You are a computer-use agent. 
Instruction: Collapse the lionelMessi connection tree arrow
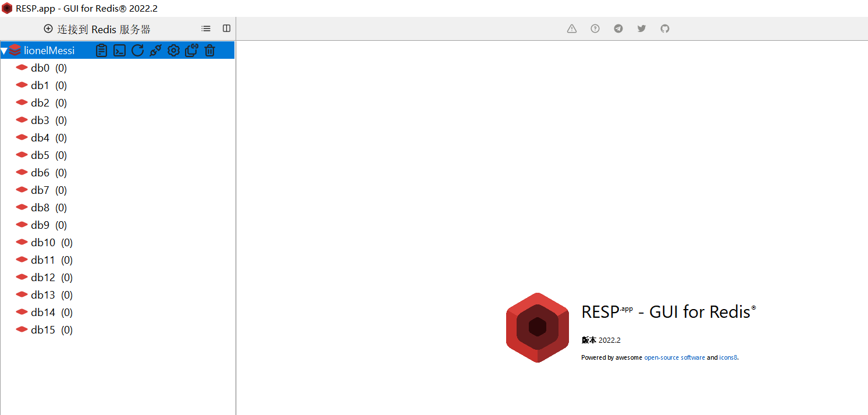(4, 51)
